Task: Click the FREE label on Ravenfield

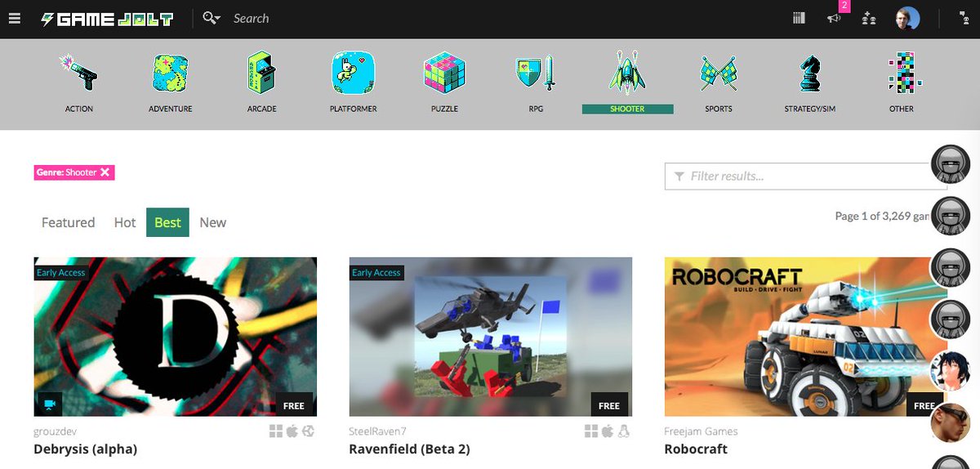Action: (x=609, y=405)
